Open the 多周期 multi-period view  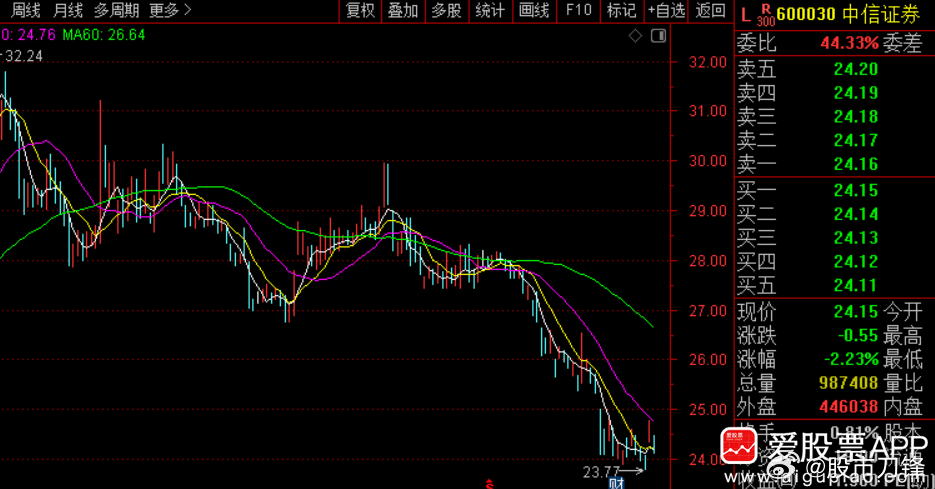point(116,10)
